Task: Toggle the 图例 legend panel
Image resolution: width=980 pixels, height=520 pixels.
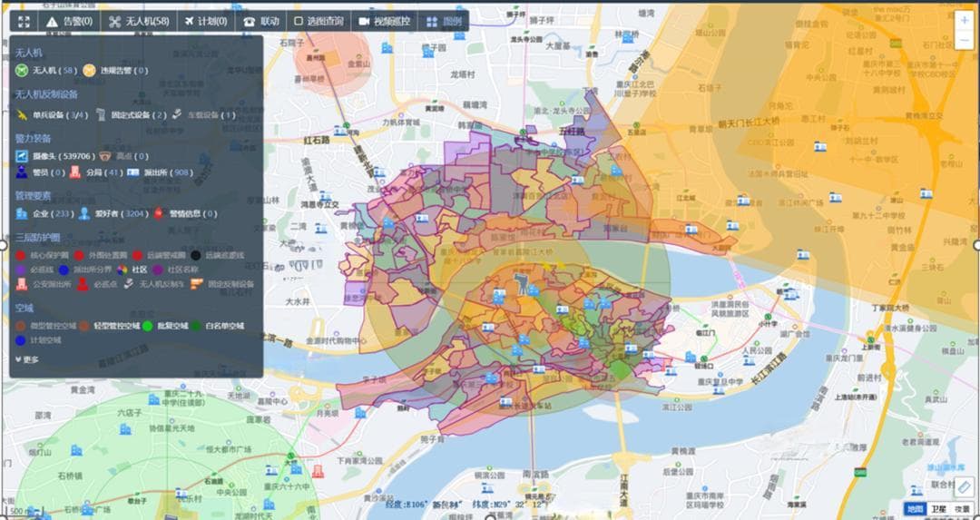Action: [x=444, y=21]
